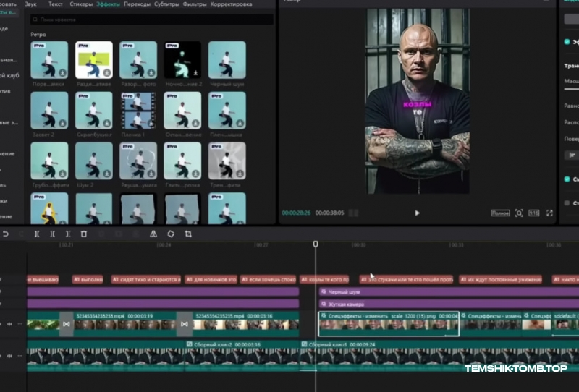Open the Переходы tab
Screen dimensions: 579x392
137,4
